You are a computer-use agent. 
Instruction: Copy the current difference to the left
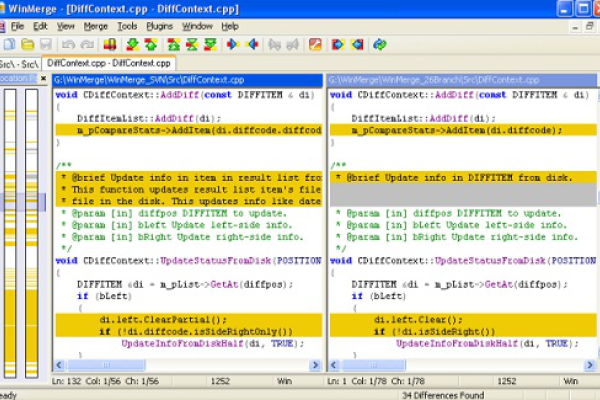coord(252,45)
